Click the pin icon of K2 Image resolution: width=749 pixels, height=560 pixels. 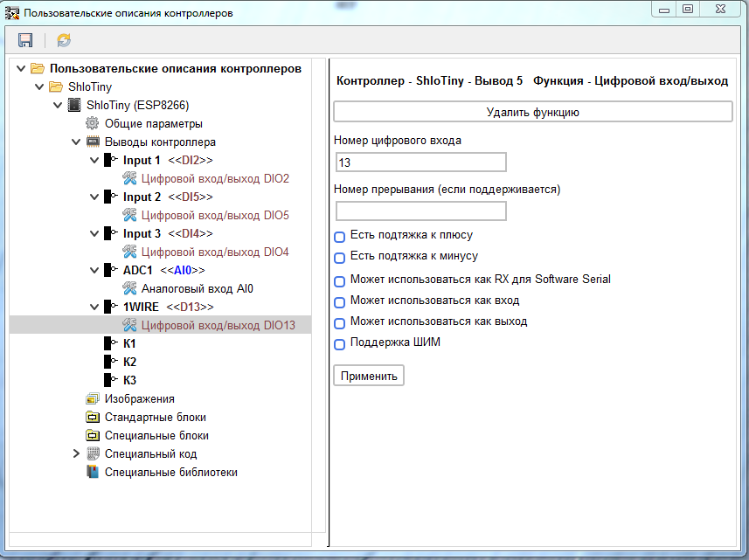111,362
